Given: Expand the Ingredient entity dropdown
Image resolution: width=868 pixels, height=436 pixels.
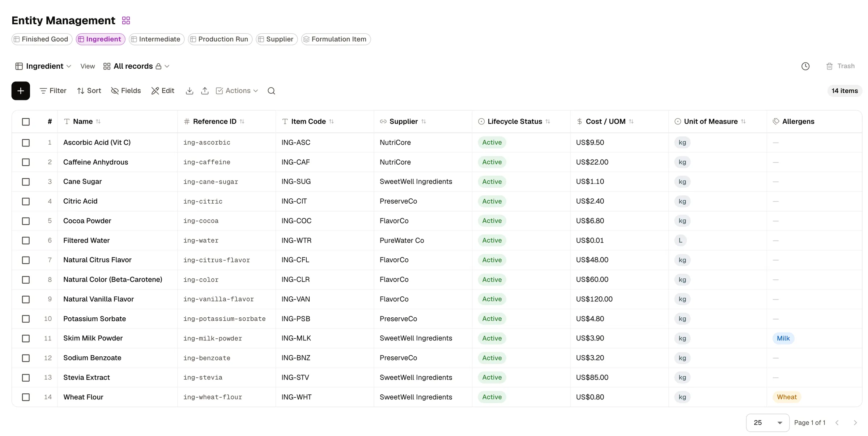Looking at the screenshot, I should pos(43,66).
